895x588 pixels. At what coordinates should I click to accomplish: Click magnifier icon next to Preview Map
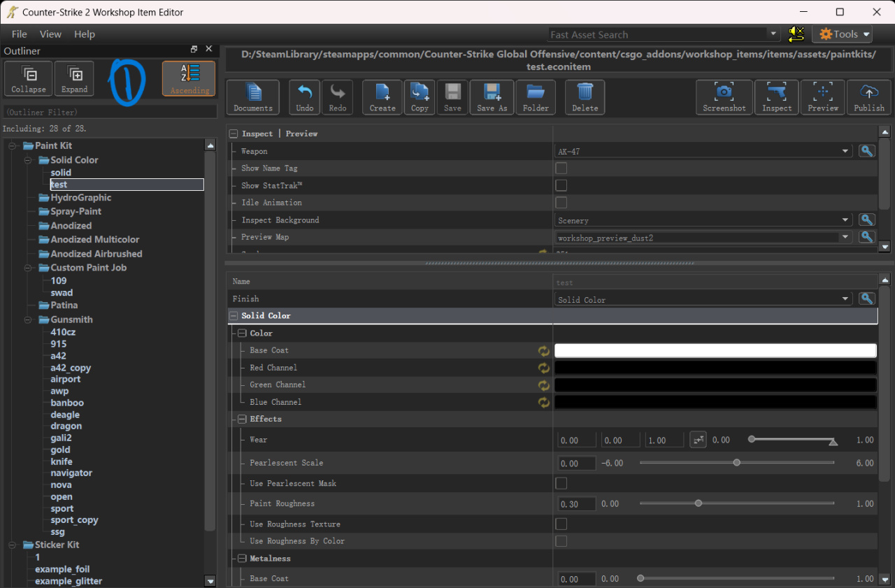click(867, 237)
